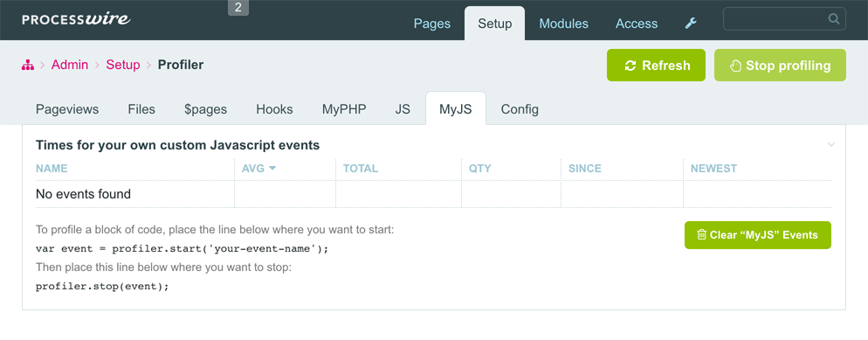Click the Profiler breadcrumb title
868x340 pixels.
[181, 65]
